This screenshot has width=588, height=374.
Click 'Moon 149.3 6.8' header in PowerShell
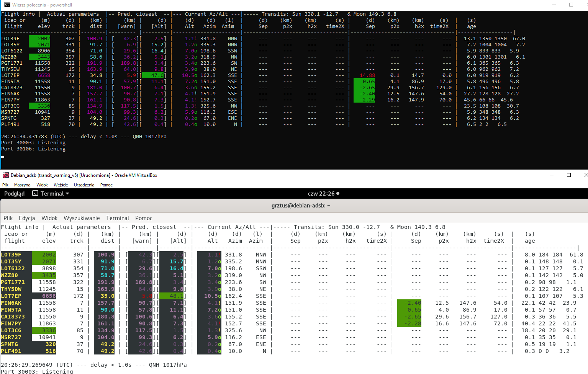375,14
